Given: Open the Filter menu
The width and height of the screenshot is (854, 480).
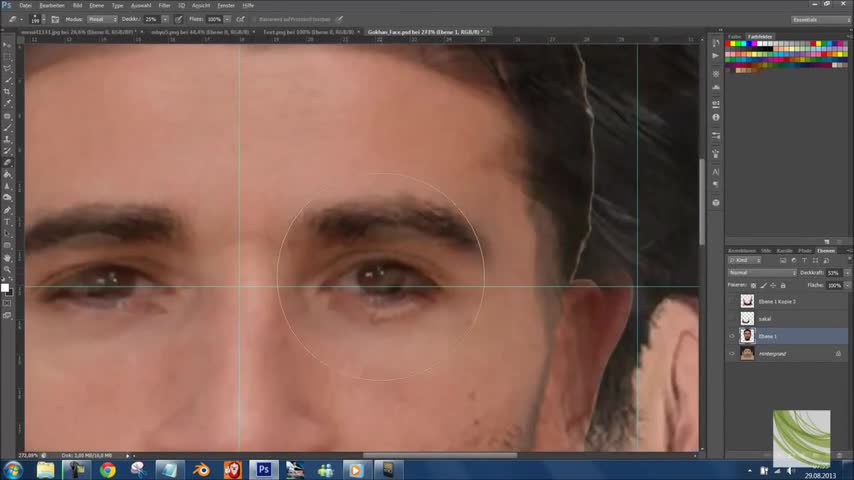Looking at the screenshot, I should coord(164,5).
